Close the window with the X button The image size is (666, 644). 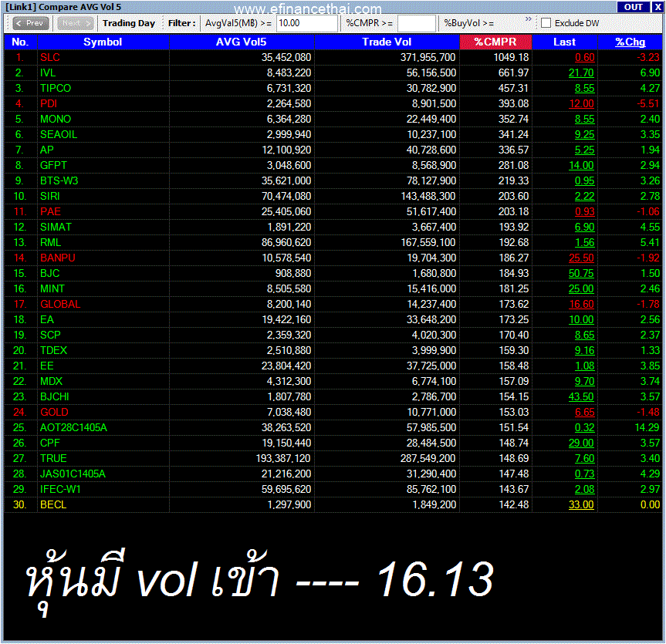tap(658, 7)
